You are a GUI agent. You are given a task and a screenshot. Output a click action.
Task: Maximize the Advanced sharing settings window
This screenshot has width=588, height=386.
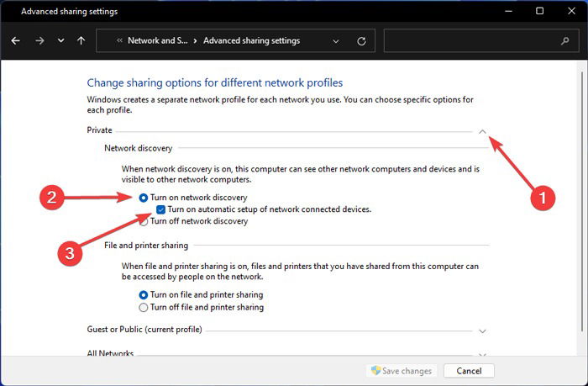pos(539,11)
